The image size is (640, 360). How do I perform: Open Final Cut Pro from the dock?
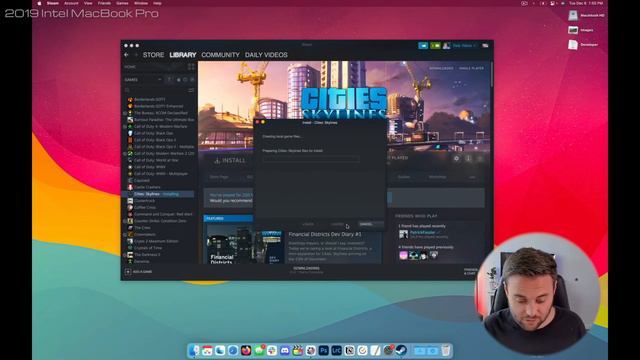(298, 350)
